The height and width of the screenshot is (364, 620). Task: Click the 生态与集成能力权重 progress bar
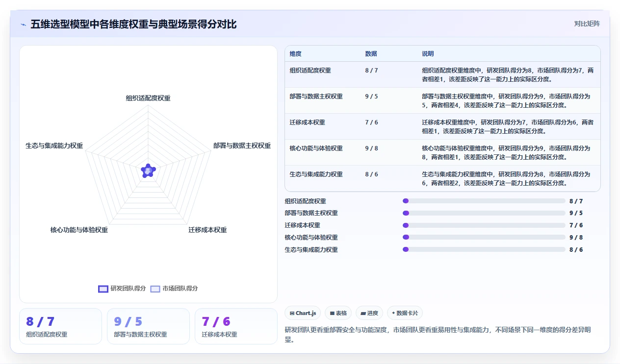pos(484,250)
